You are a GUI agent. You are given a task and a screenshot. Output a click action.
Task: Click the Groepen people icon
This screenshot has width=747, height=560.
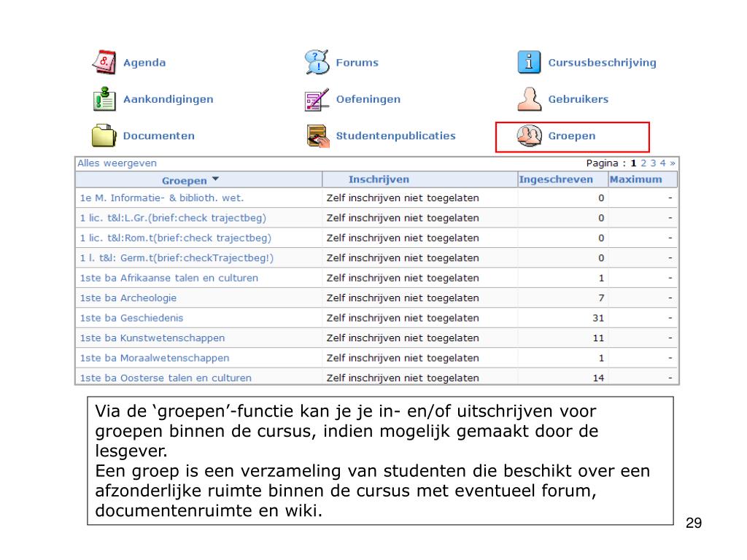(530, 136)
